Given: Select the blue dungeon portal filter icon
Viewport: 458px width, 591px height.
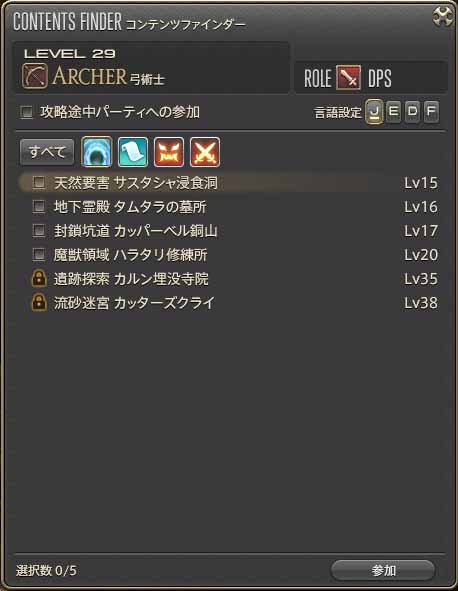Looking at the screenshot, I should click(97, 152).
